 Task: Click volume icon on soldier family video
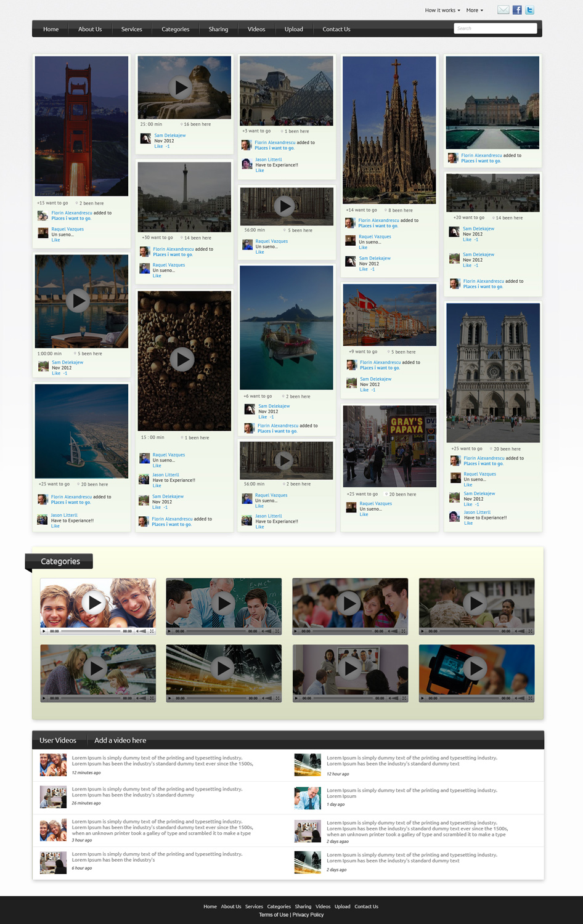(520, 631)
